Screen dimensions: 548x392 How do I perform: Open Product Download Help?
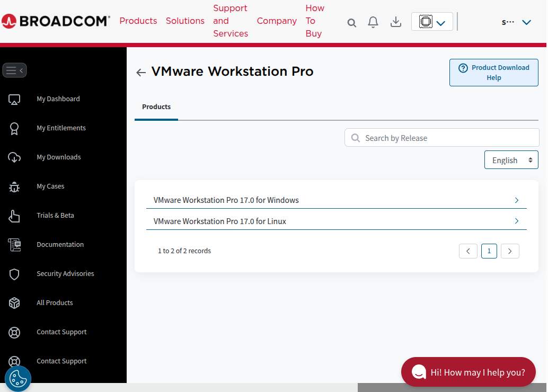point(493,73)
